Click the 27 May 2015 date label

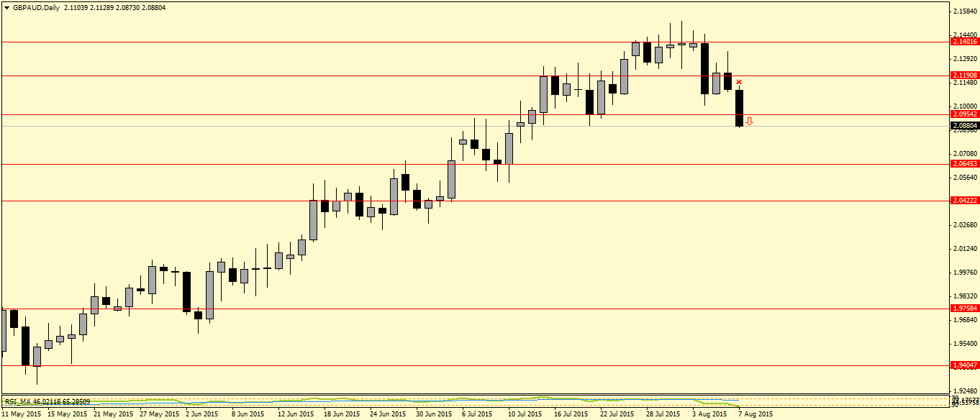point(160,414)
